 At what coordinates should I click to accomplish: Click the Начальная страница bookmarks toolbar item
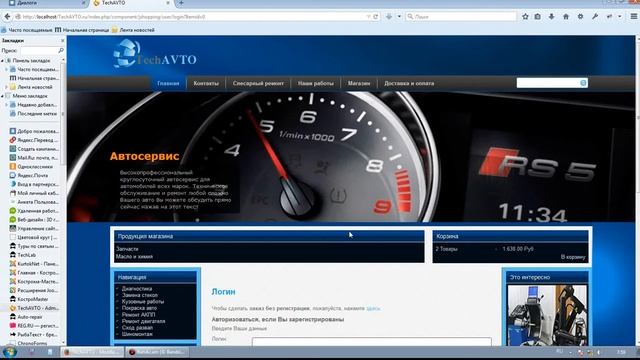point(82,30)
